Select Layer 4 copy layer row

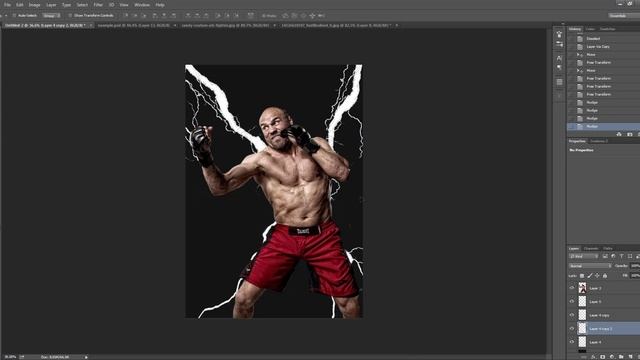(x=604, y=315)
